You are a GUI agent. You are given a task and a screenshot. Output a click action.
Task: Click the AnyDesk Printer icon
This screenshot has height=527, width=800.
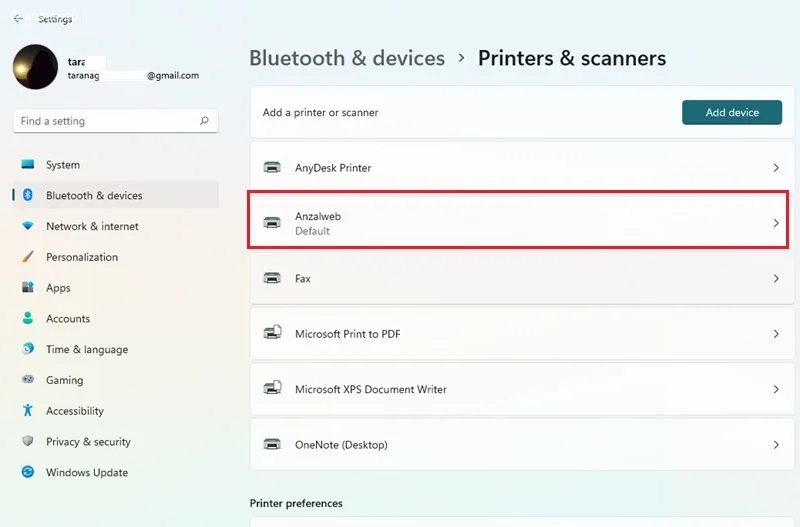pos(272,167)
